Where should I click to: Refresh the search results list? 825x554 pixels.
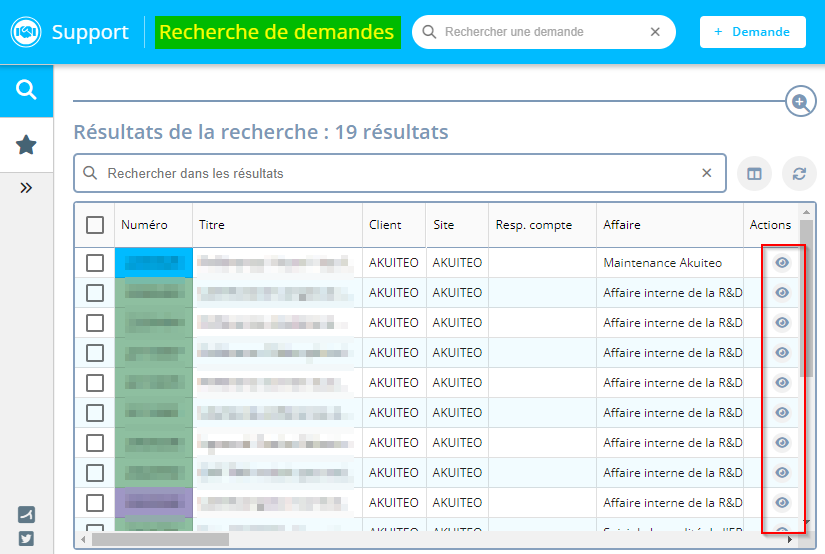(x=799, y=174)
